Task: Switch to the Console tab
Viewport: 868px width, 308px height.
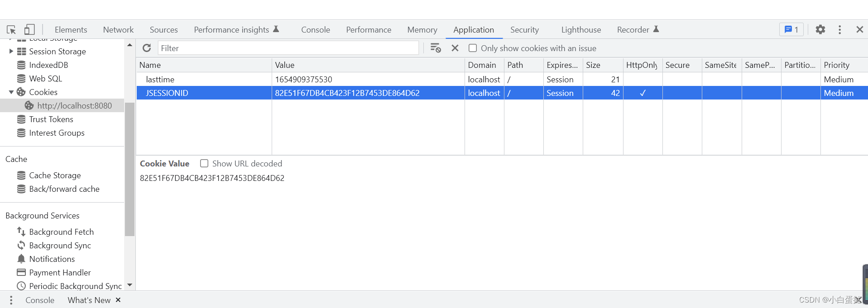Action: (x=316, y=30)
